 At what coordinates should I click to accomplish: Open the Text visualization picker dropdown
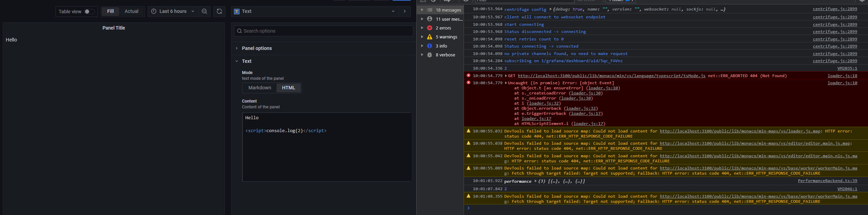click(x=315, y=11)
